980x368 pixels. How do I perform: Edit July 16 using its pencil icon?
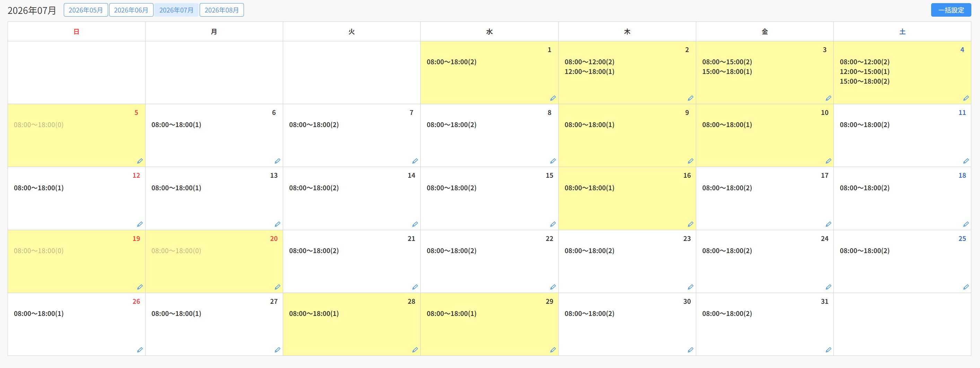(x=691, y=224)
